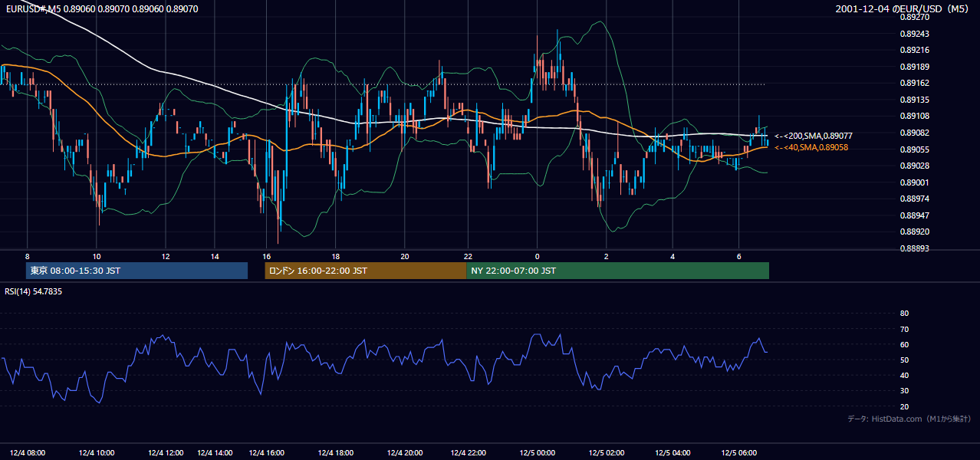Click the 12/5 02:00 bottom time label
Image resolution: width=980 pixels, height=460 pixels.
[606, 452]
